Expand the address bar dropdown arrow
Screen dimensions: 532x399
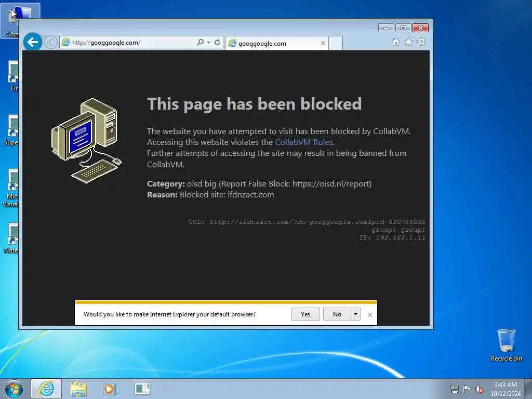pos(209,42)
